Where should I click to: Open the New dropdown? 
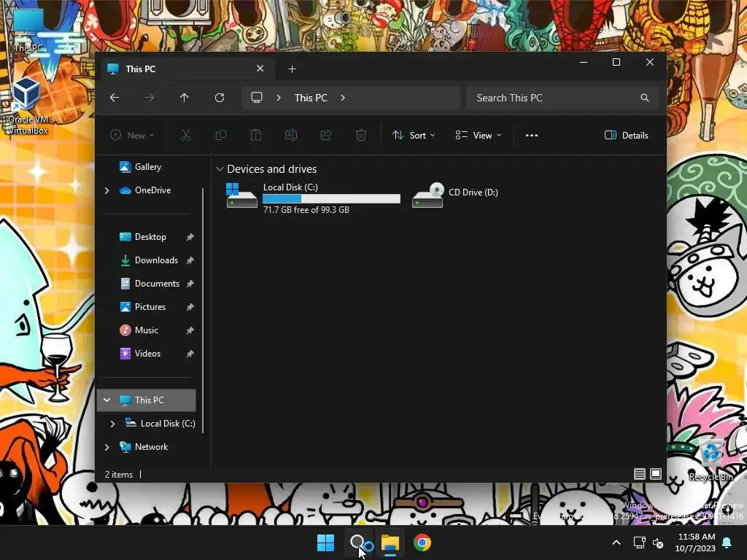pos(132,135)
